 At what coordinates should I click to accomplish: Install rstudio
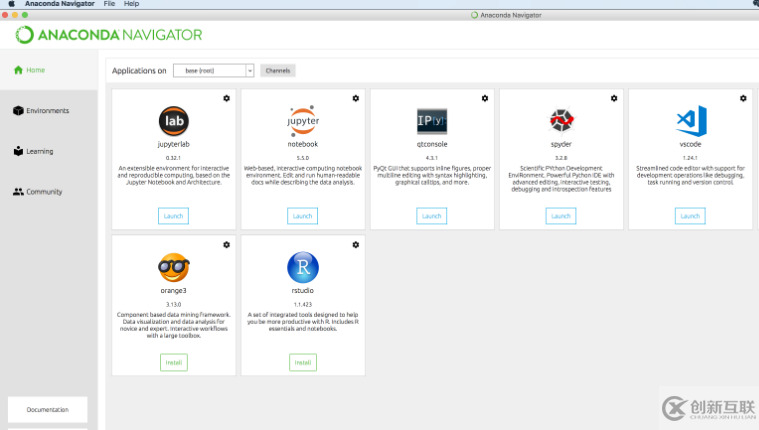coord(303,363)
